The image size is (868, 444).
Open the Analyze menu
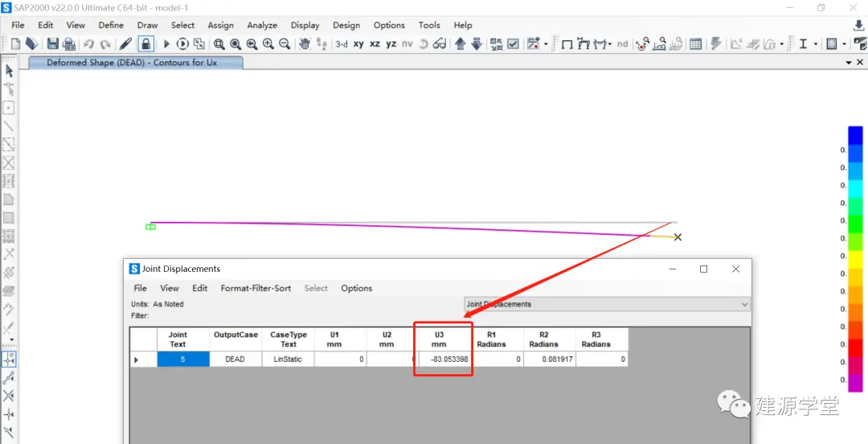262,25
